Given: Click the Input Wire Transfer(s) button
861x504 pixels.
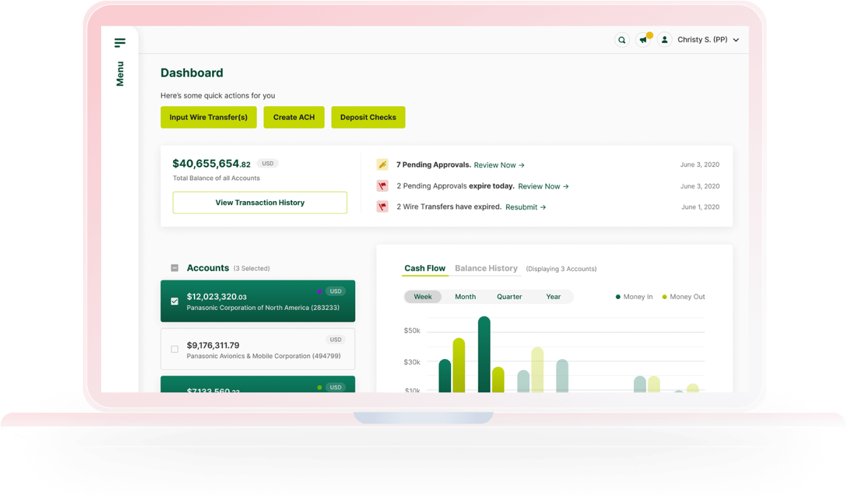Looking at the screenshot, I should click(x=208, y=118).
